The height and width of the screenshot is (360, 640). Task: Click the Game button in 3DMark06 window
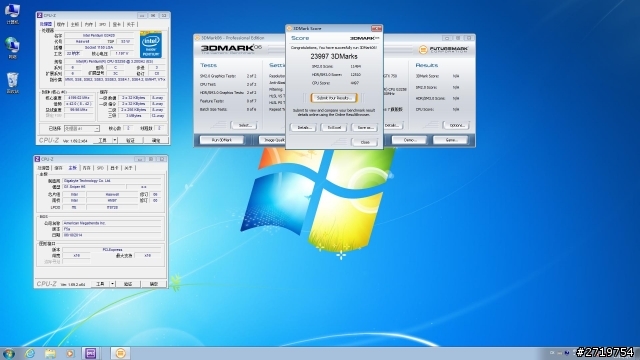pos(451,140)
